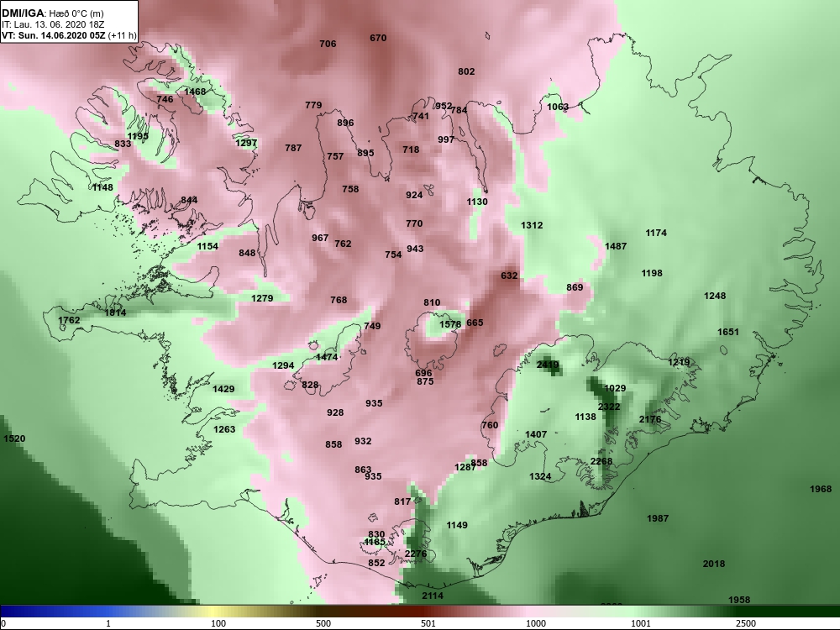Screen dimensions: 840x630
Task: Select the 1149 label
Action: point(458,526)
